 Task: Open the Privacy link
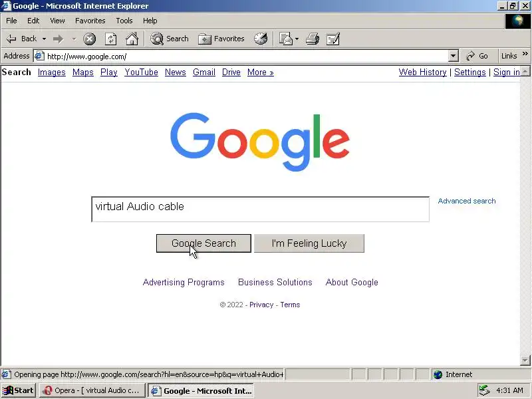point(261,305)
